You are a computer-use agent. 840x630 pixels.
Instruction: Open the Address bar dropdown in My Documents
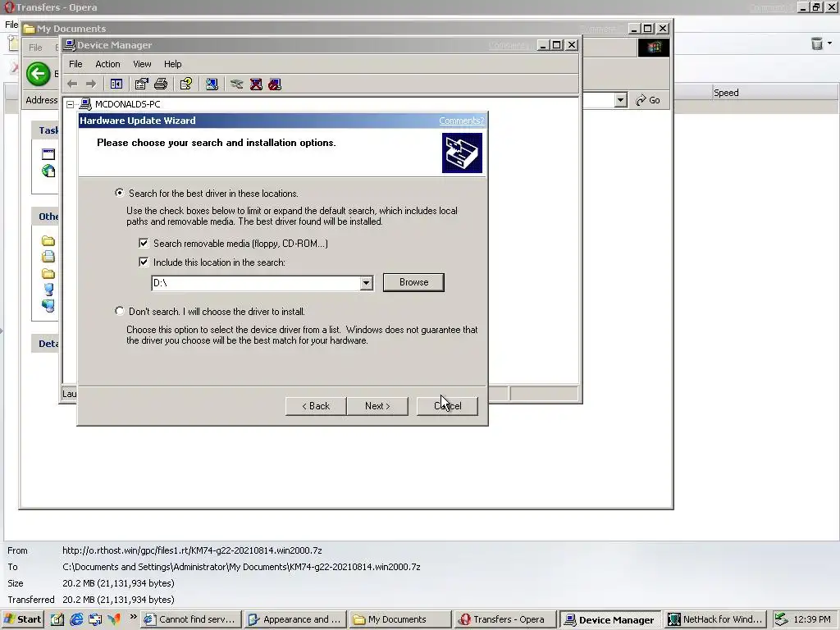point(620,100)
